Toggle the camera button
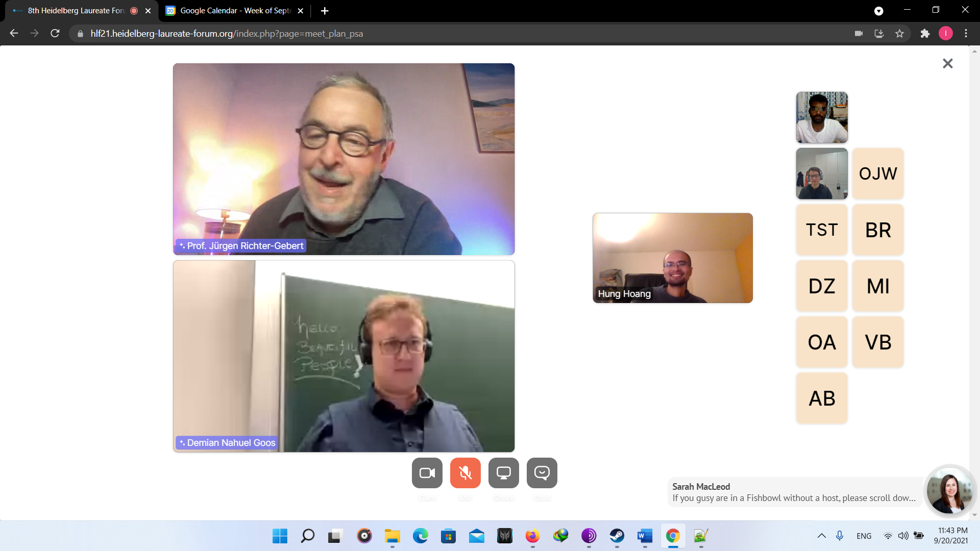This screenshot has width=980, height=551. click(x=427, y=473)
